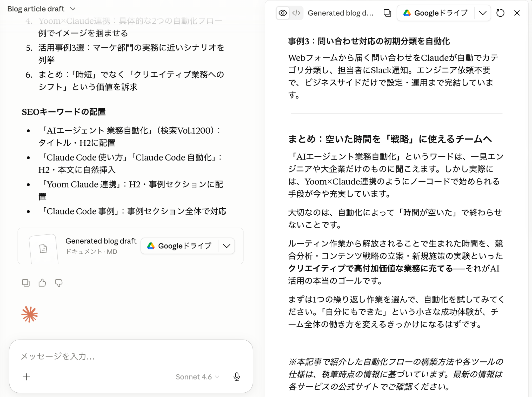The image size is (532, 397).
Task: Give the response a thumbs down
Action: click(59, 283)
